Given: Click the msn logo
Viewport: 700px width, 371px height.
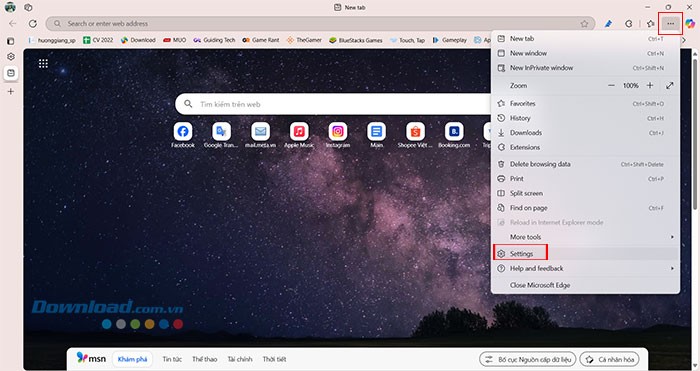Looking at the screenshot, I should click(x=91, y=358).
